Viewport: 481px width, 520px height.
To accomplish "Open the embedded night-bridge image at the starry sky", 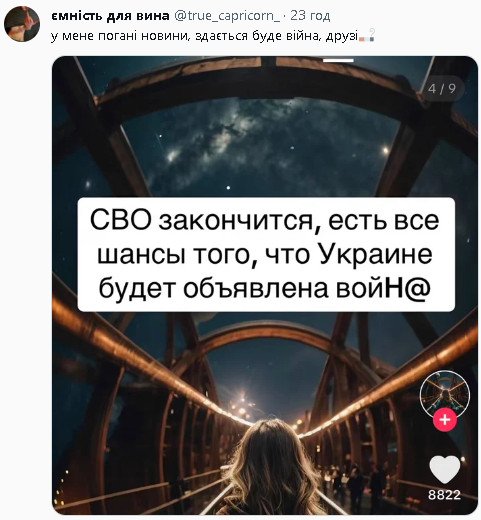I will (x=260, y=147).
